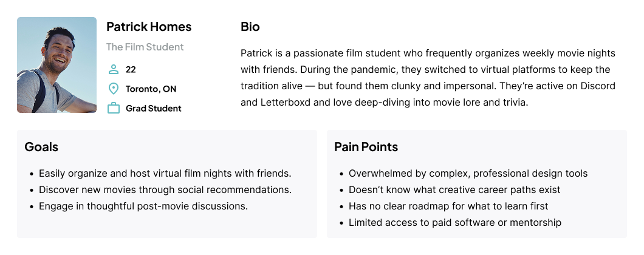Click the no clear roadmap pain point
Viewport: 644px width, 255px height.
(448, 206)
